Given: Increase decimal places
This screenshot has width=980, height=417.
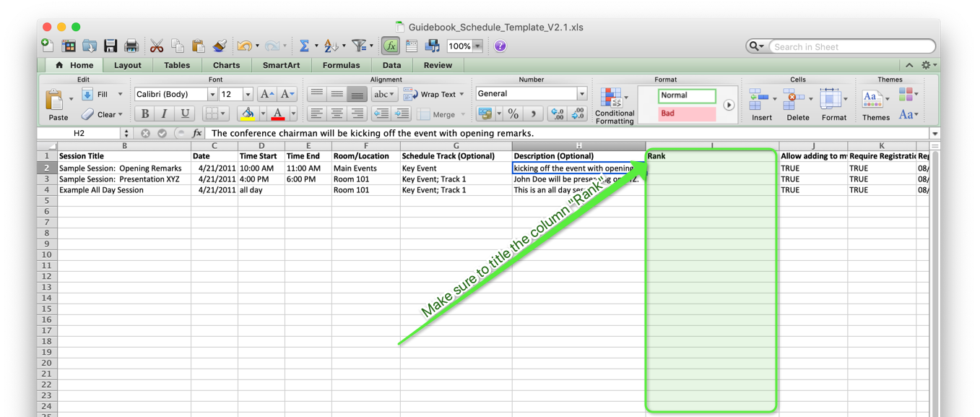Looking at the screenshot, I should pyautogui.click(x=557, y=113).
